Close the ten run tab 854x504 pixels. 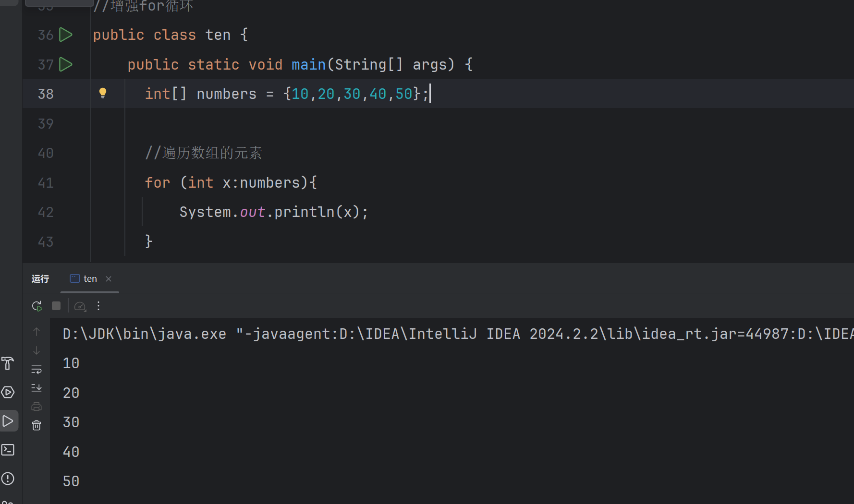click(x=109, y=279)
